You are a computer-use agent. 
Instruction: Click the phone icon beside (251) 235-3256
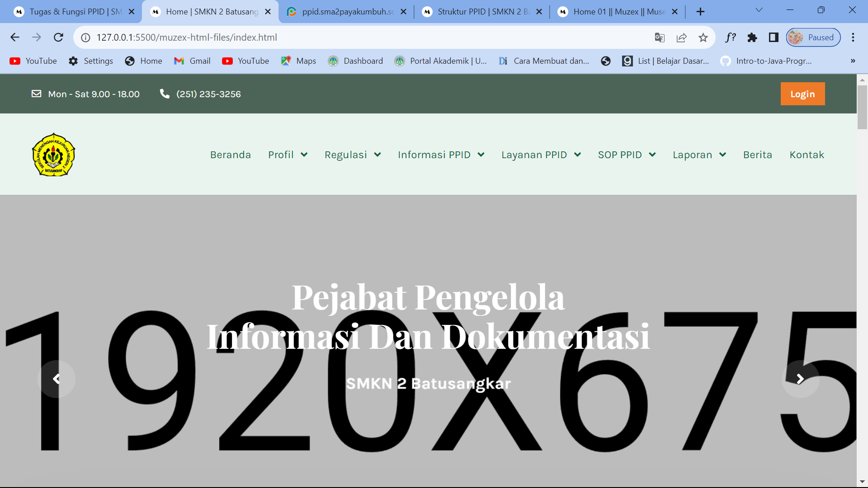[x=165, y=94]
